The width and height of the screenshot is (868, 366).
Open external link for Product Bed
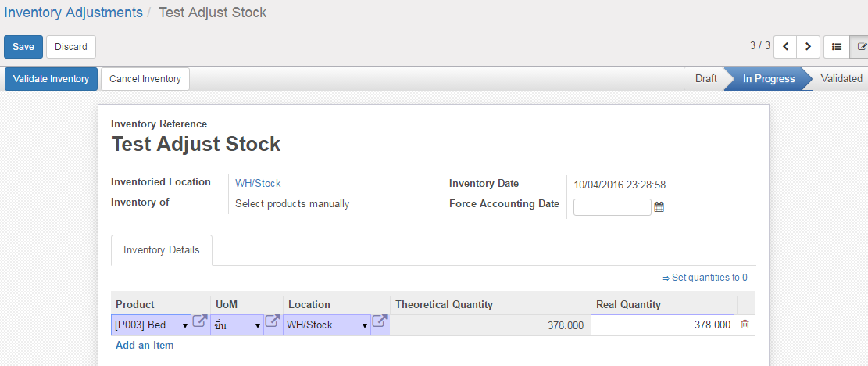(200, 321)
